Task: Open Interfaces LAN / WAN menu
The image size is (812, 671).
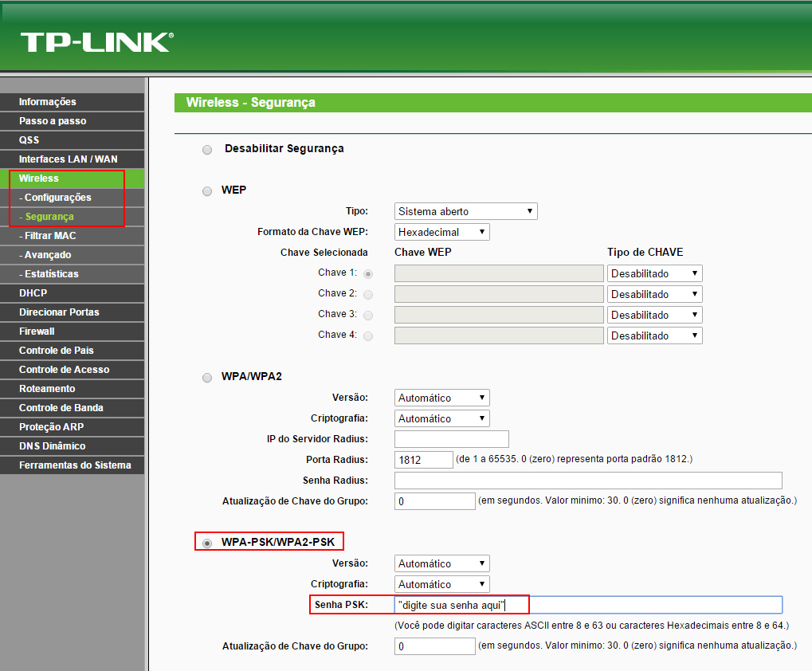Action: tap(72, 159)
